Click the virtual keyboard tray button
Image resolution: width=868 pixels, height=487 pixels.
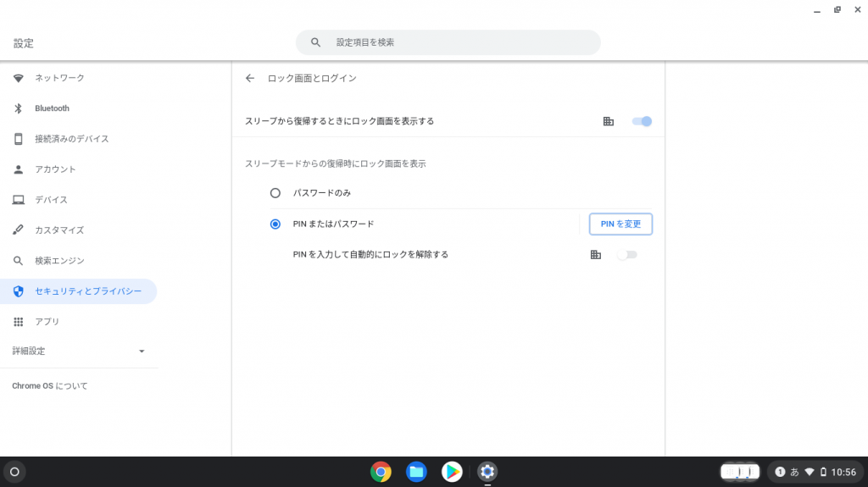pos(740,472)
